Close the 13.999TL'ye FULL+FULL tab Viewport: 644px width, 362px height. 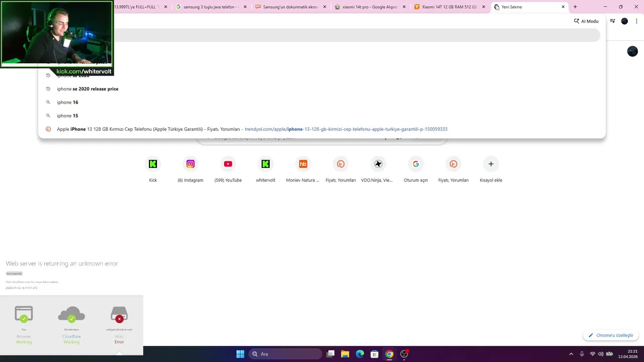[166, 7]
